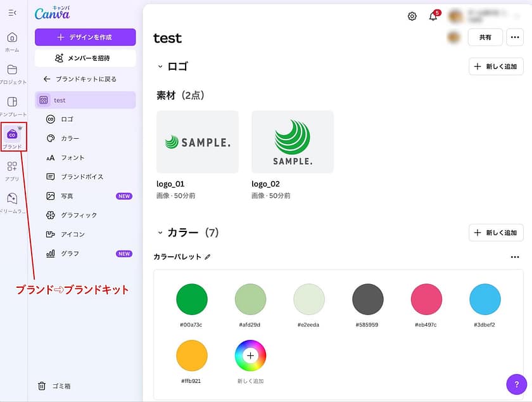Click the デザインを作成 button
532x402 pixels.
pyautogui.click(x=85, y=37)
